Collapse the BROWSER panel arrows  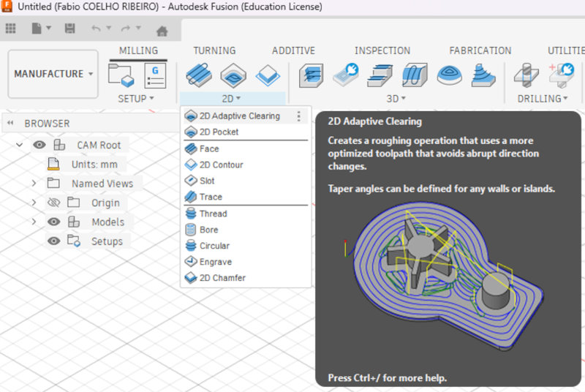10,123
